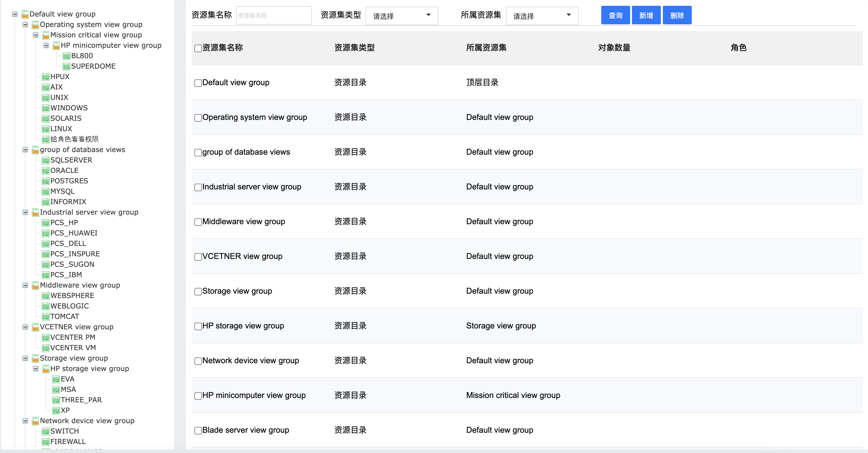Click the 新增 add button

[646, 15]
